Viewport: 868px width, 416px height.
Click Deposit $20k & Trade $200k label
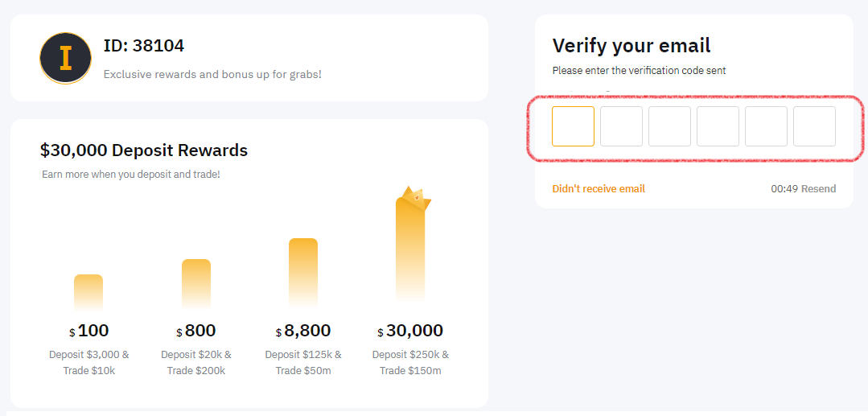pyautogui.click(x=196, y=362)
